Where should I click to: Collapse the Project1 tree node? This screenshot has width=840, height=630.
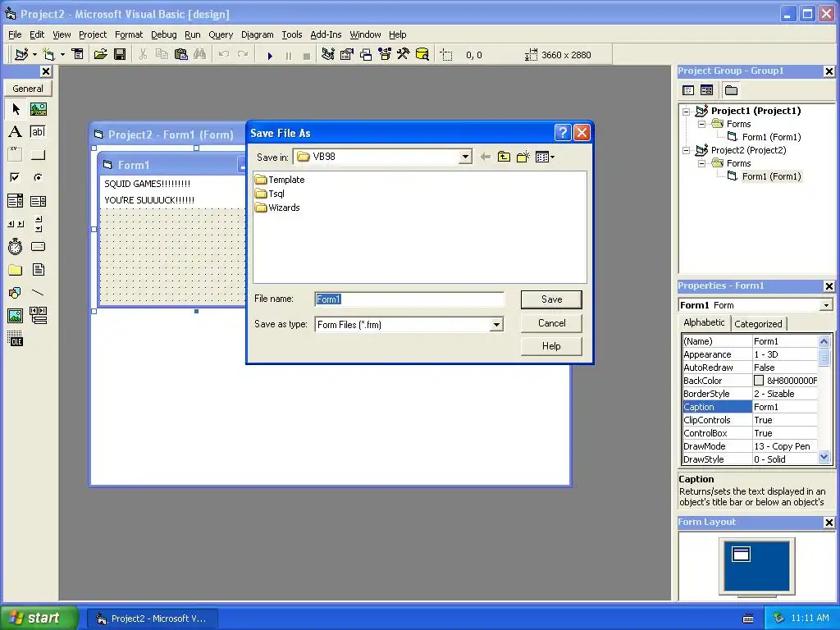tap(686, 111)
